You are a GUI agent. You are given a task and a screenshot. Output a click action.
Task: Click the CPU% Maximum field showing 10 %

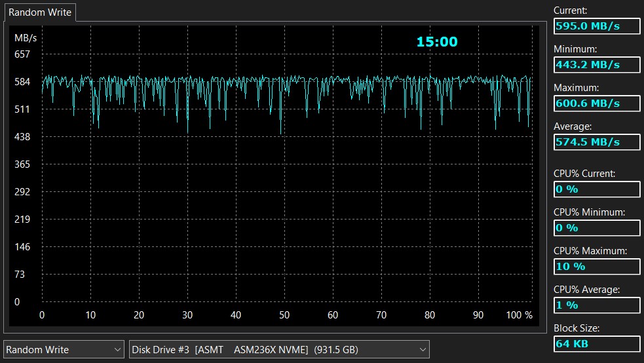point(596,267)
